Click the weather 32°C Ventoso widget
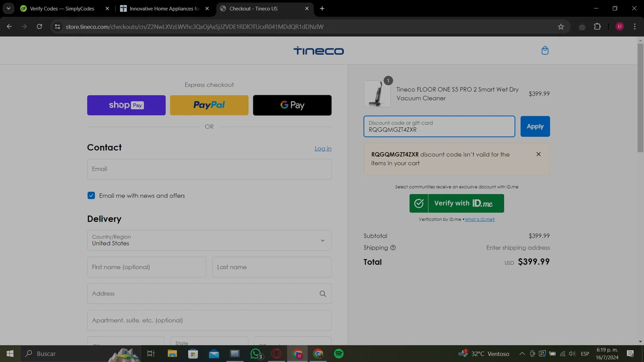The image size is (644, 362). (x=483, y=354)
